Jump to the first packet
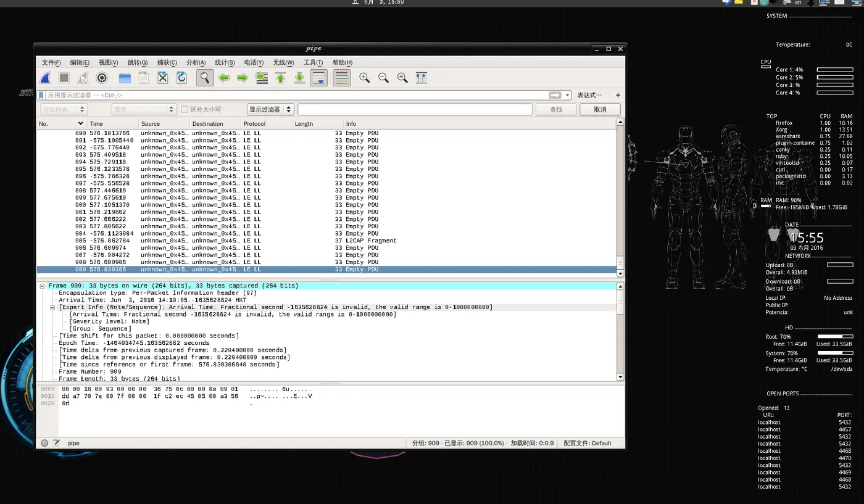 [281, 78]
